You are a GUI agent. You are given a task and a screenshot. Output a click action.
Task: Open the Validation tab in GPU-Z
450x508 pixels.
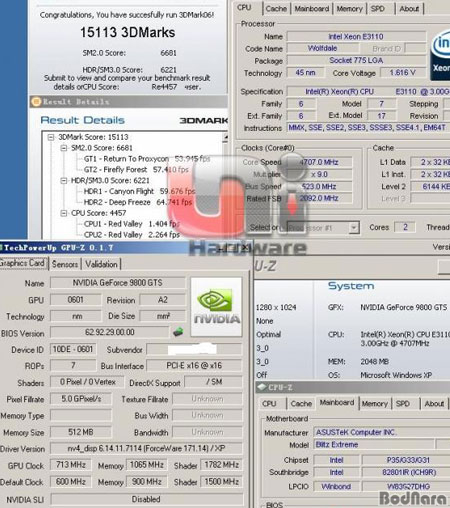(101, 264)
